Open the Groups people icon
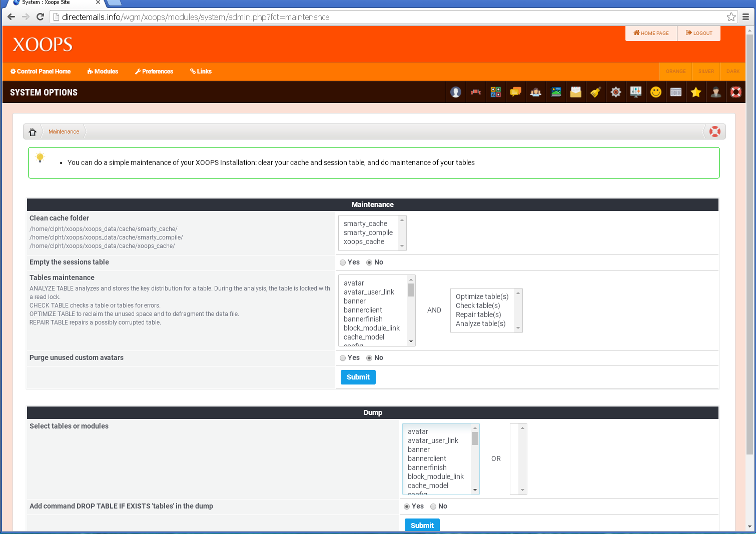Viewport: 756px width, 534px height. pos(536,92)
